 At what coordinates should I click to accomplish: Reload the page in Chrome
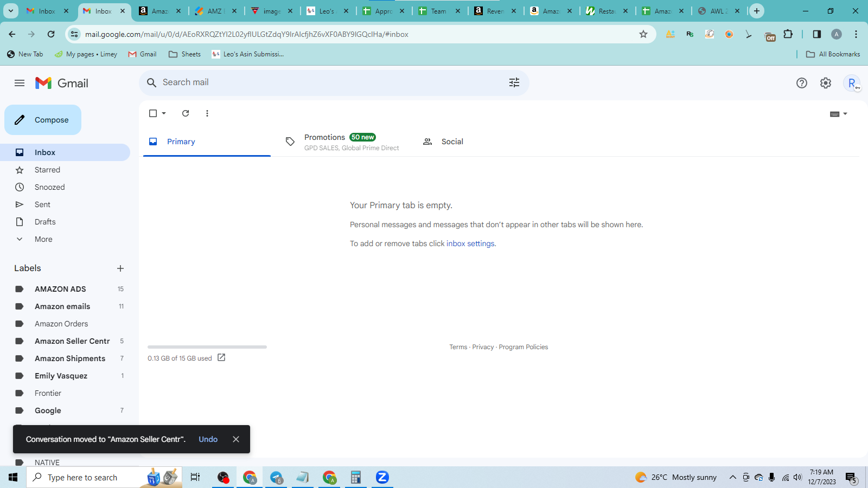coord(51,34)
